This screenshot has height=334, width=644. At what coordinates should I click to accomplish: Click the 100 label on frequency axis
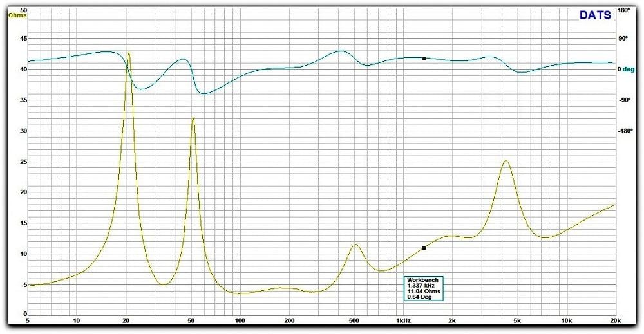point(240,320)
